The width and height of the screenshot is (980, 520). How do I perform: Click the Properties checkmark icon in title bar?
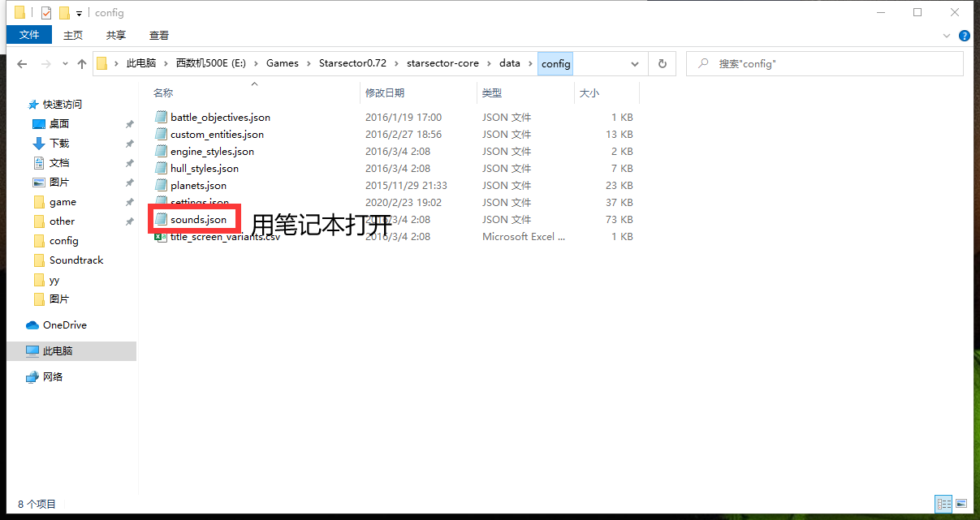(45, 12)
